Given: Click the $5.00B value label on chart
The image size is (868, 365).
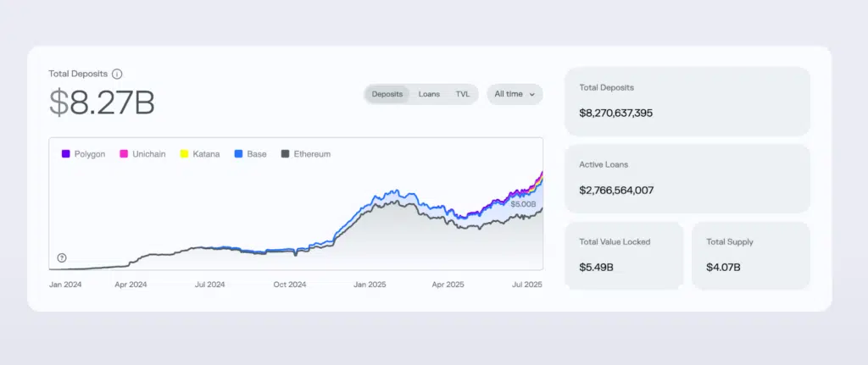Looking at the screenshot, I should pyautogui.click(x=522, y=204).
